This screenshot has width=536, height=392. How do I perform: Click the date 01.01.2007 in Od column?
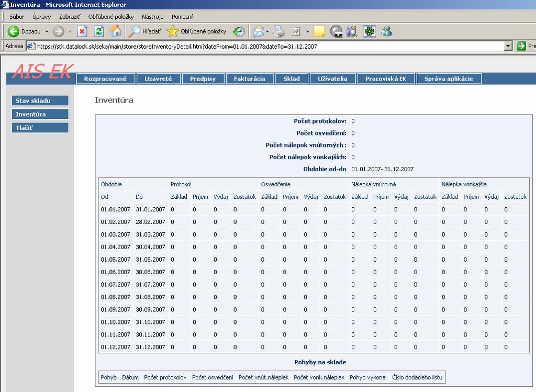pyautogui.click(x=115, y=209)
